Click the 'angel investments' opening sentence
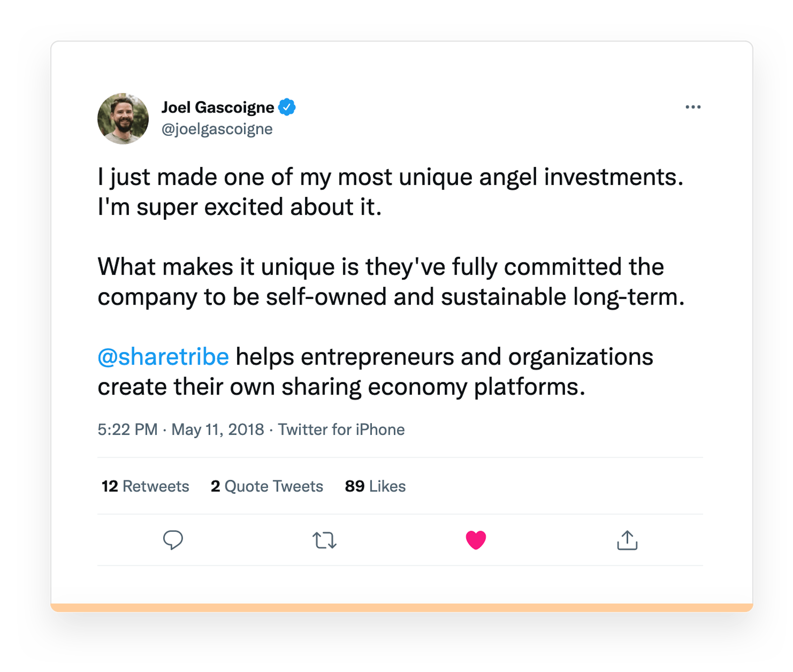Screen dimensions: 793x672 pos(390,177)
